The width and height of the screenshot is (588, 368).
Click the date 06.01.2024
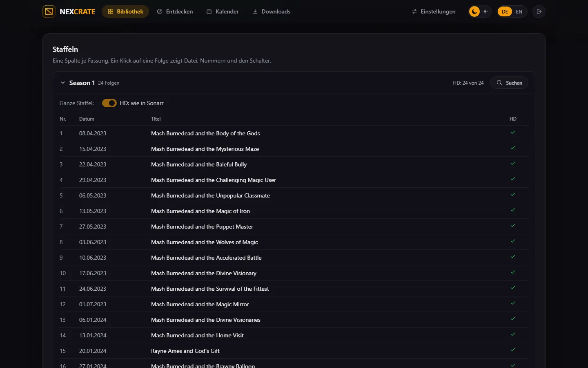point(93,320)
